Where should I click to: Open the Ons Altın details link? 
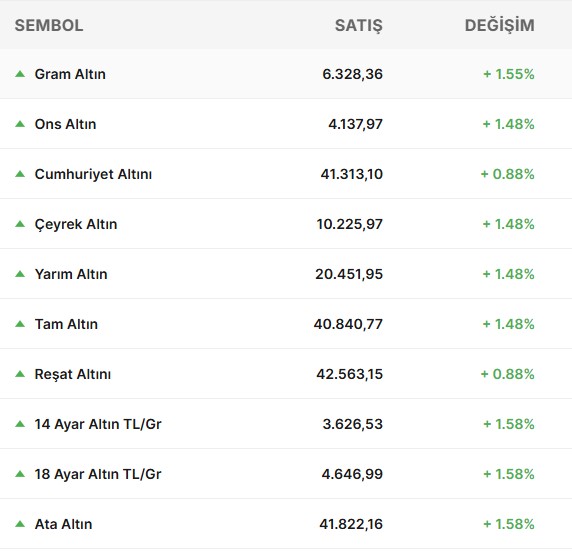pos(65,124)
